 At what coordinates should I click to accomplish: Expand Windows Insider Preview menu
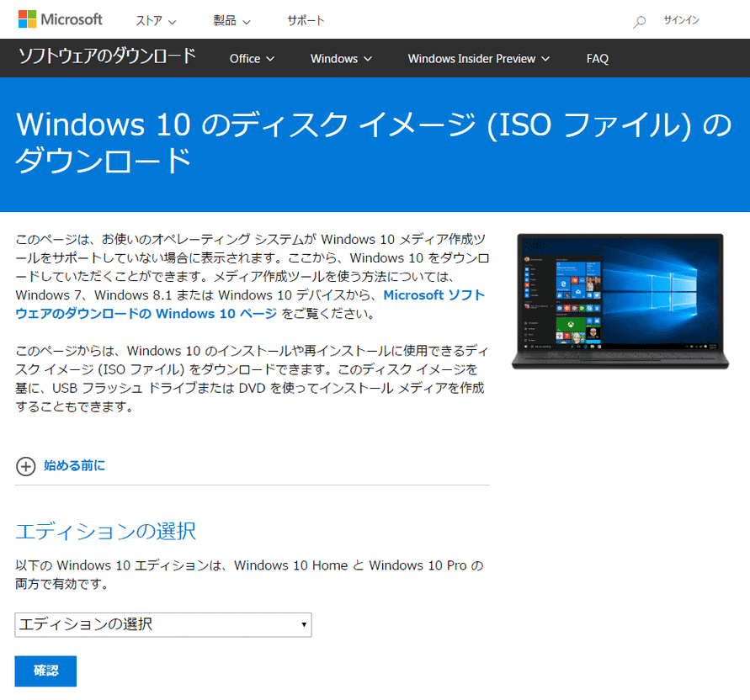point(479,59)
